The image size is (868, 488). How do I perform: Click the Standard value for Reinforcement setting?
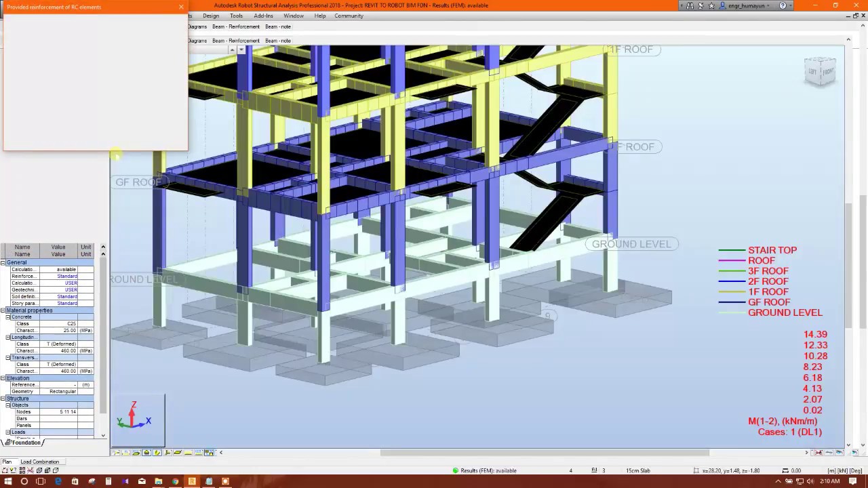pos(67,276)
